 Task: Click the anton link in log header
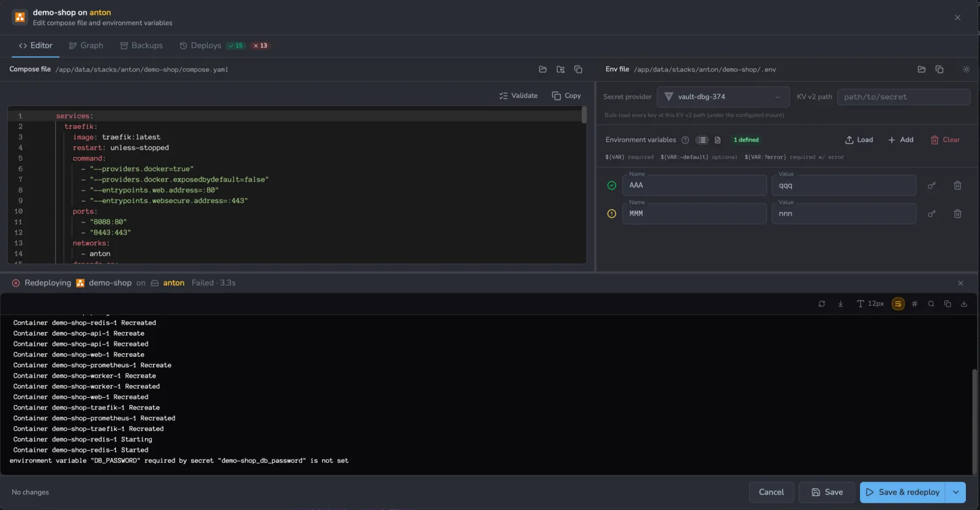coord(173,283)
